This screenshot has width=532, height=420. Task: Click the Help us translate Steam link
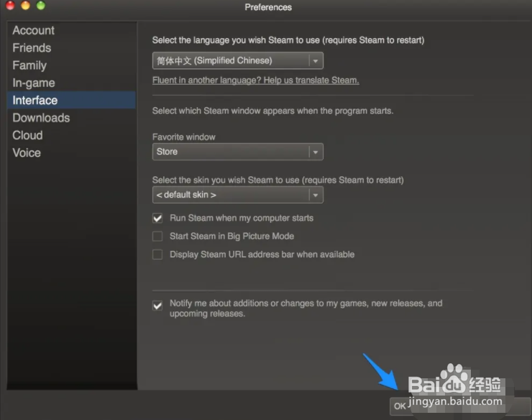(x=255, y=81)
